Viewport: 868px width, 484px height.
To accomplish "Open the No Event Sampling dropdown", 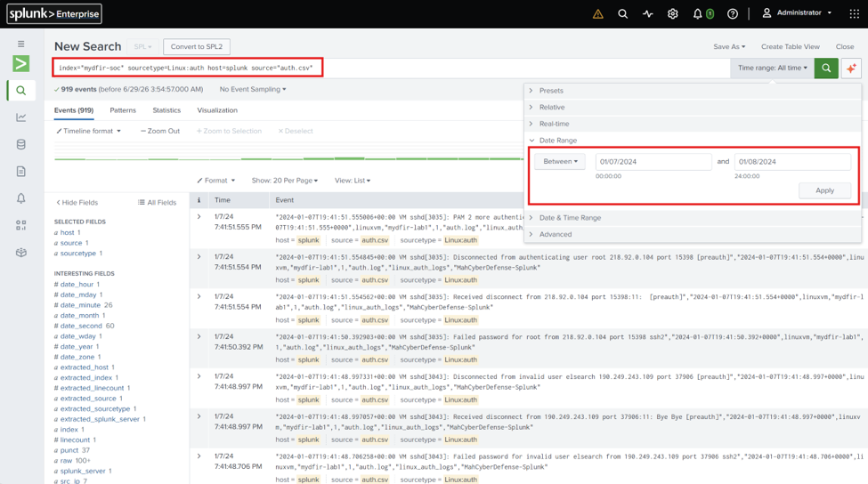I will click(x=253, y=89).
